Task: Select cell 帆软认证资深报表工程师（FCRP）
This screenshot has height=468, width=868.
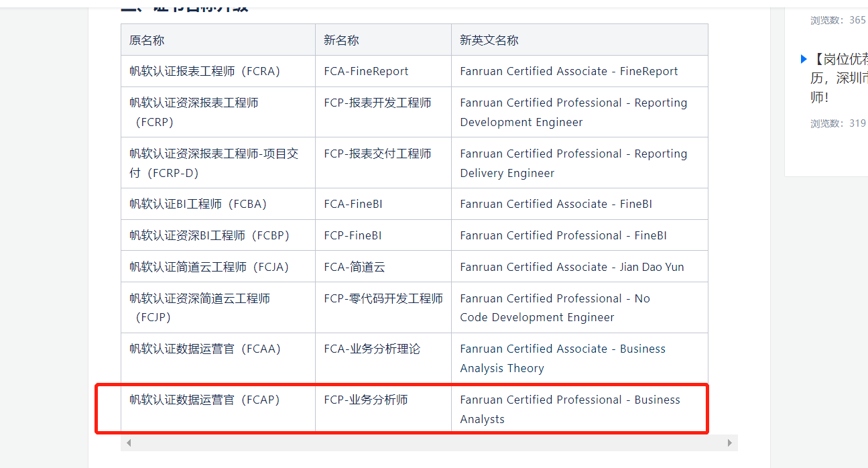Action: tap(218, 112)
